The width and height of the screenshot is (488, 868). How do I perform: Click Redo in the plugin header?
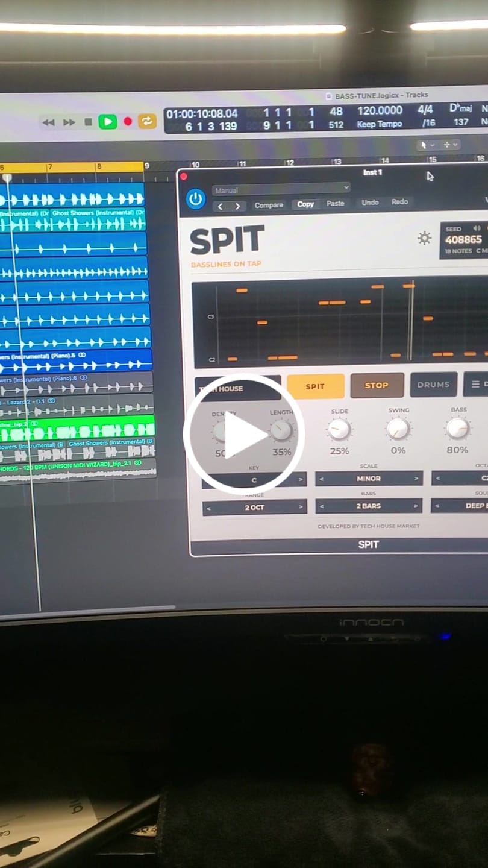400,202
